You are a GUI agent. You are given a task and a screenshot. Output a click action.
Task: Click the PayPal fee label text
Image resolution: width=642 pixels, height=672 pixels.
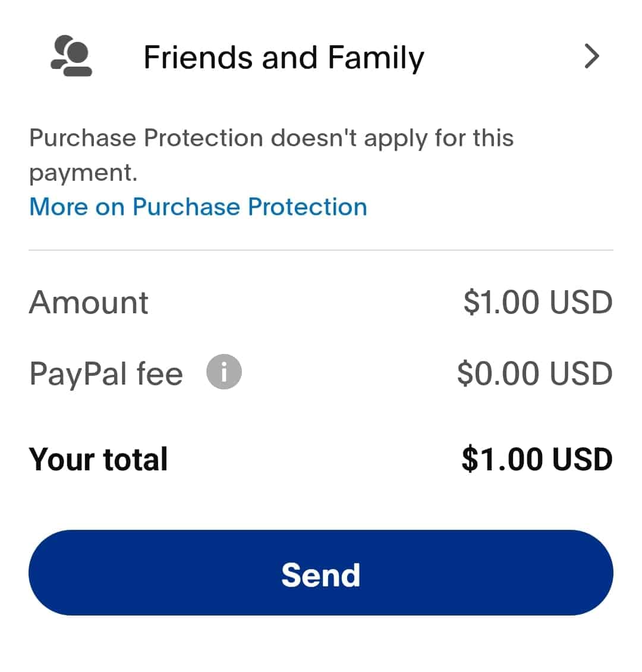click(106, 373)
